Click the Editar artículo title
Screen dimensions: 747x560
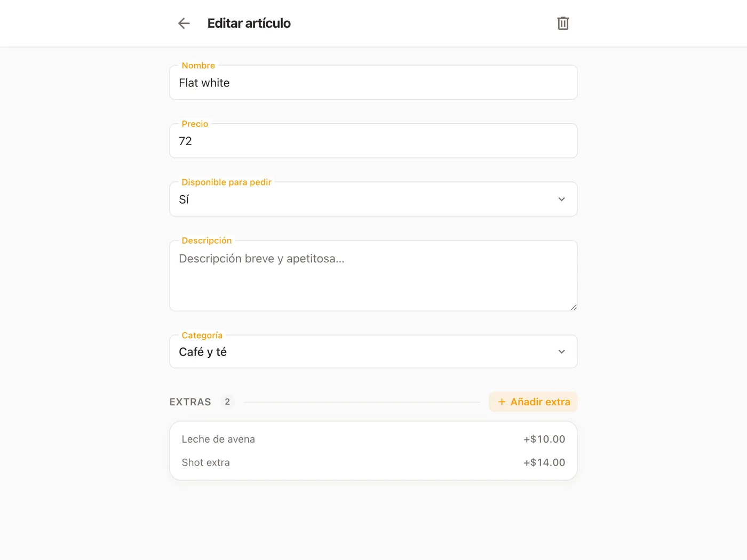pos(249,23)
